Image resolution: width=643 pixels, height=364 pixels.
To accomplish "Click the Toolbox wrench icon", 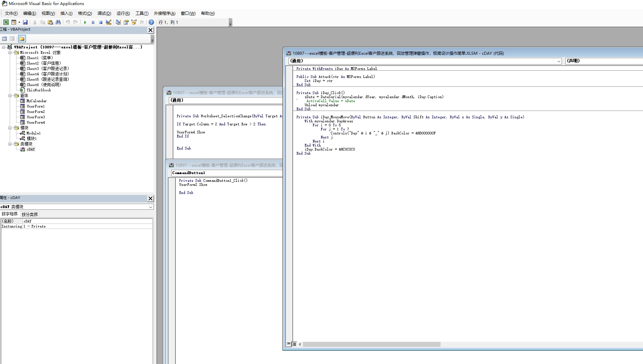I will (142, 22).
